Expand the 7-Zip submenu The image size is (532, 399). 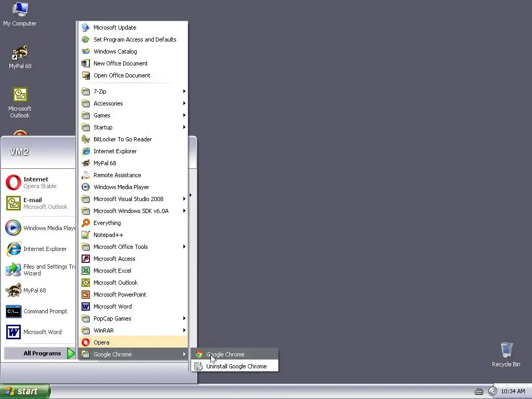(x=133, y=91)
